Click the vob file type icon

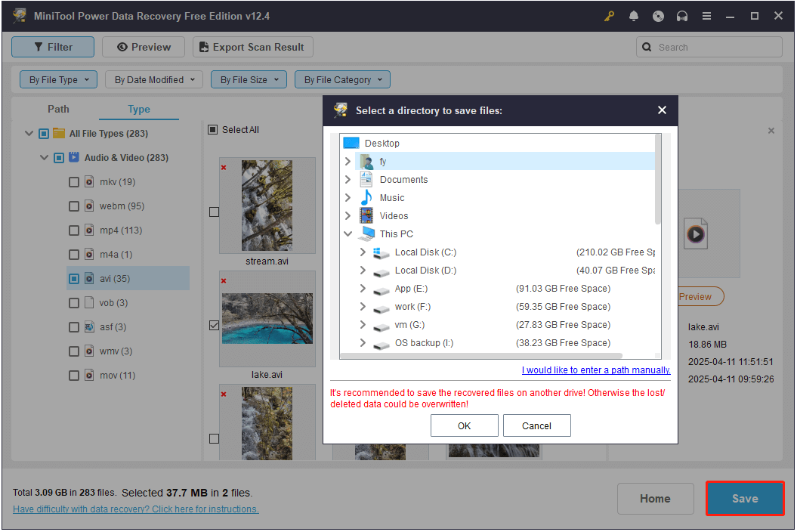tap(89, 302)
